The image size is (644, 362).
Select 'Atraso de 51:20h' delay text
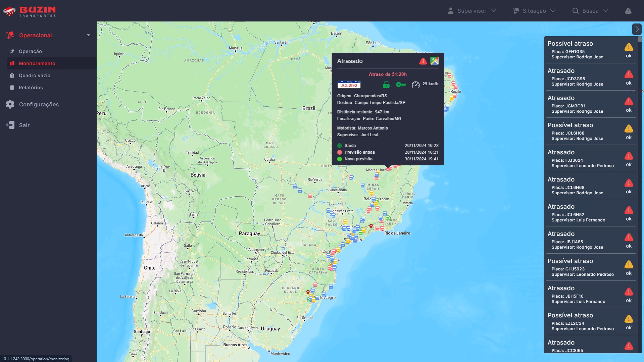click(388, 74)
